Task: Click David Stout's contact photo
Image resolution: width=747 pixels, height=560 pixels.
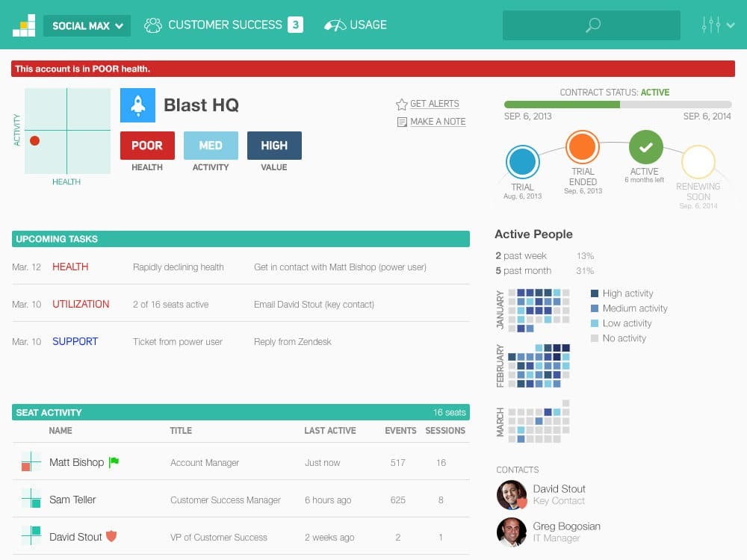Action: 511,494
